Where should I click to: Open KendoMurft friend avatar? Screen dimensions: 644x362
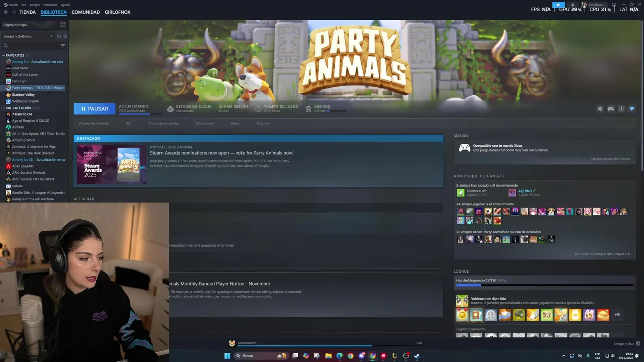[x=460, y=193]
